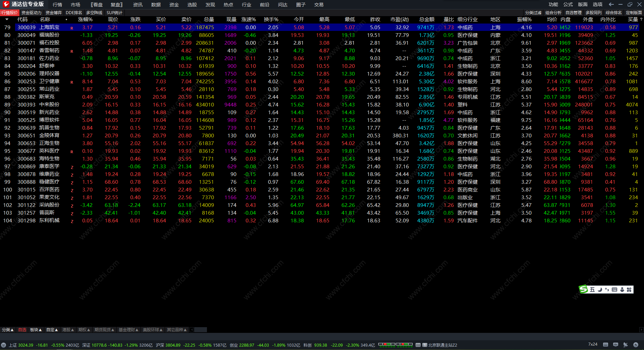Click the red R marker beside 香雪制药

click(72, 51)
